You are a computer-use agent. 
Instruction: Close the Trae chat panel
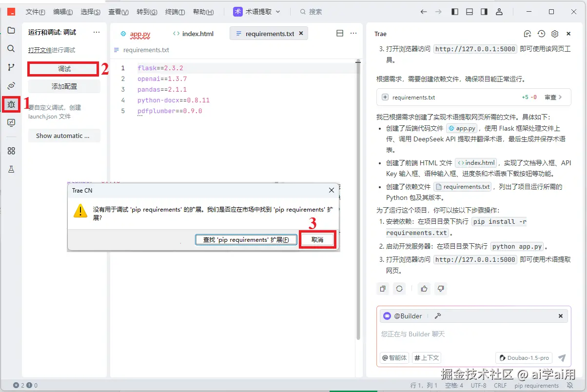(568, 34)
